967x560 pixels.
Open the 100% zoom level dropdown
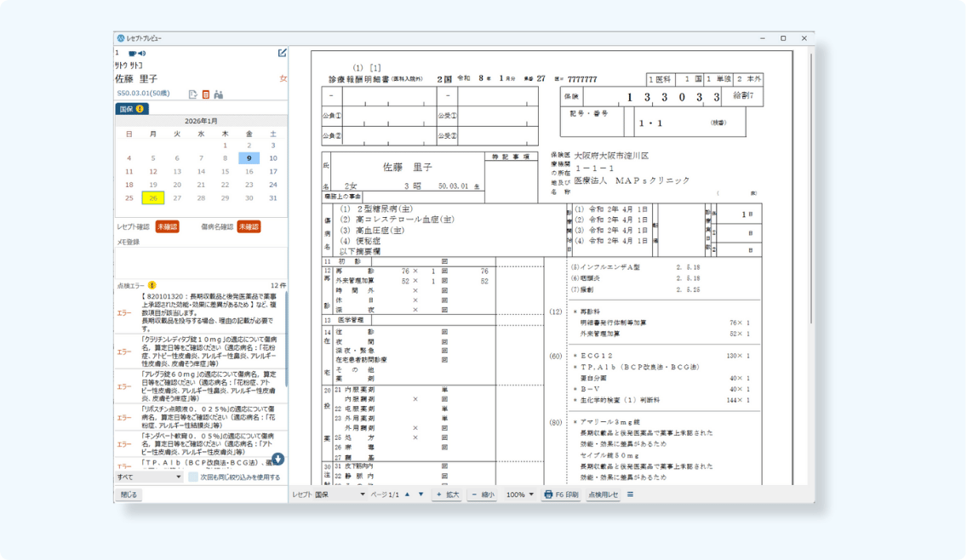520,494
